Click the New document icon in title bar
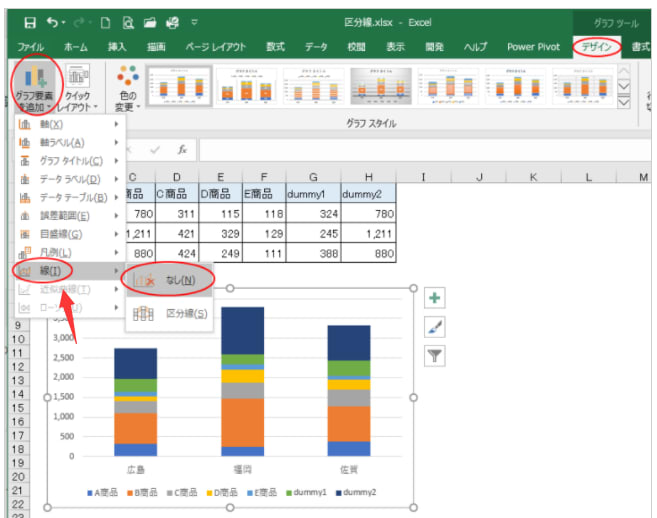 (x=104, y=20)
